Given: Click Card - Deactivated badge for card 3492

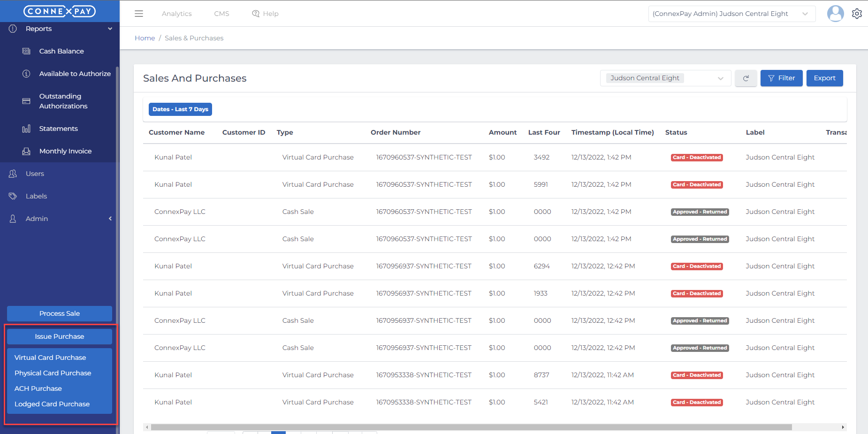Looking at the screenshot, I should coord(697,158).
